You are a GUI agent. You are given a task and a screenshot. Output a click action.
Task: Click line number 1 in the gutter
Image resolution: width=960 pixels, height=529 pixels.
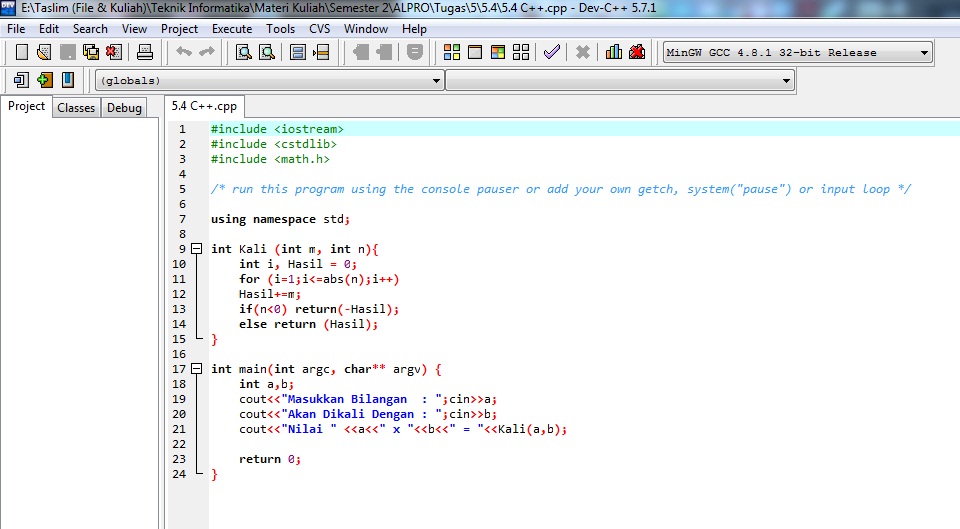coord(182,129)
